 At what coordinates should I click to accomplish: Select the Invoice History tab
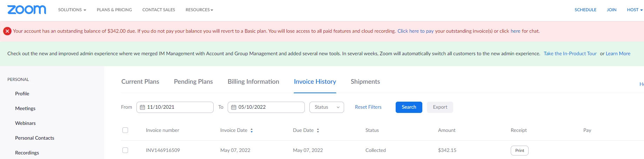click(315, 82)
